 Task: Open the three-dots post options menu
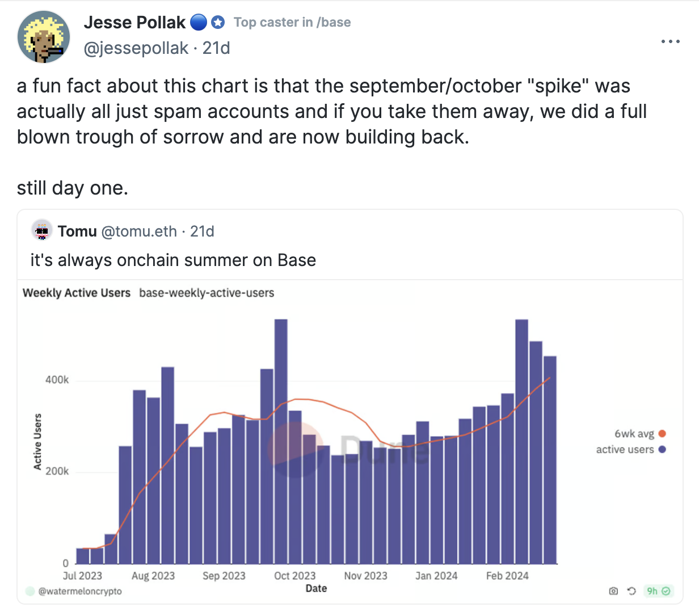670,41
